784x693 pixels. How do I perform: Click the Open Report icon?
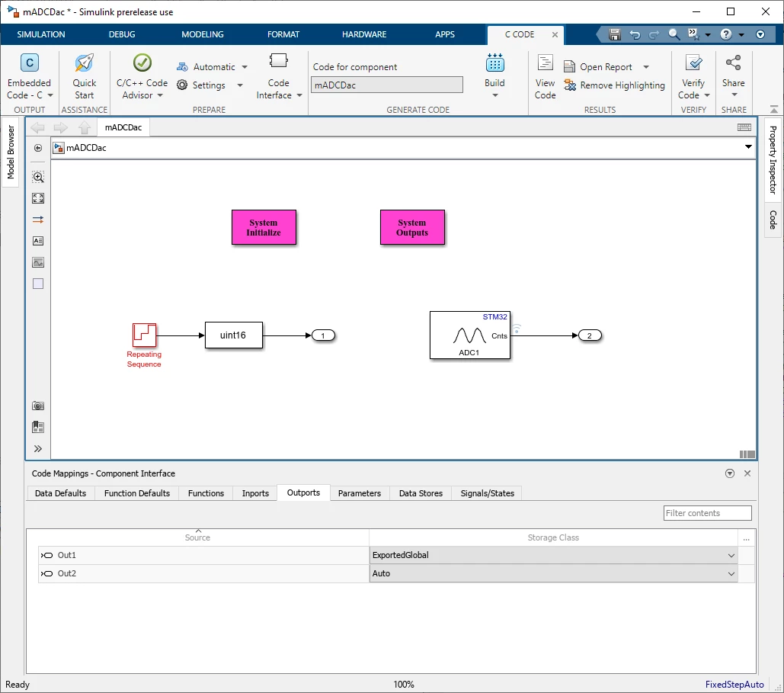click(x=569, y=66)
